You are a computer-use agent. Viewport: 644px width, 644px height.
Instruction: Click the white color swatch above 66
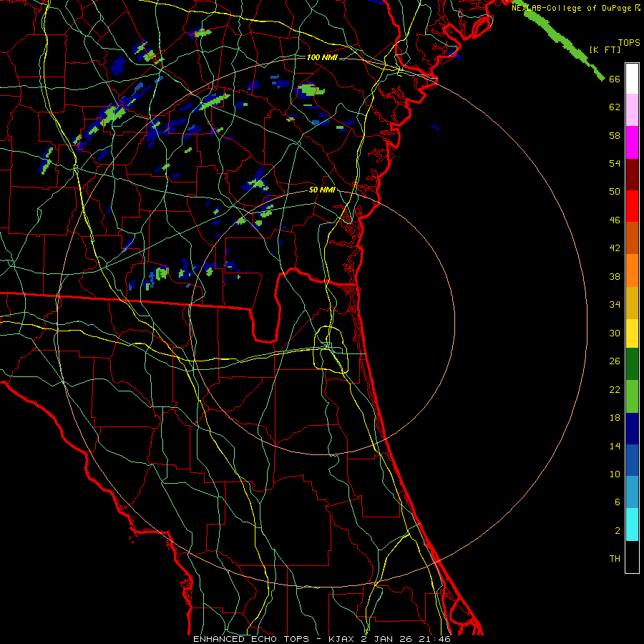[632, 79]
